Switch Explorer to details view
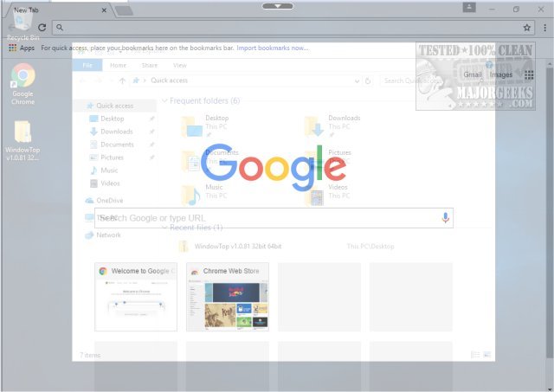This screenshot has height=392, width=554. tap(475, 355)
